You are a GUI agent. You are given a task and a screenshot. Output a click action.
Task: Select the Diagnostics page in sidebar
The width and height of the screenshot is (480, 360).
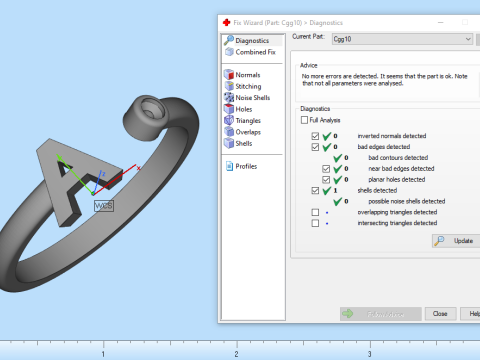coord(252,40)
